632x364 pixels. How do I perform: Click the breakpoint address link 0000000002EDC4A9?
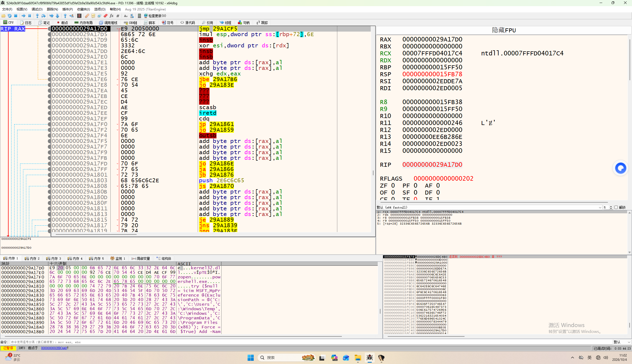pyautogui.click(x=54, y=348)
